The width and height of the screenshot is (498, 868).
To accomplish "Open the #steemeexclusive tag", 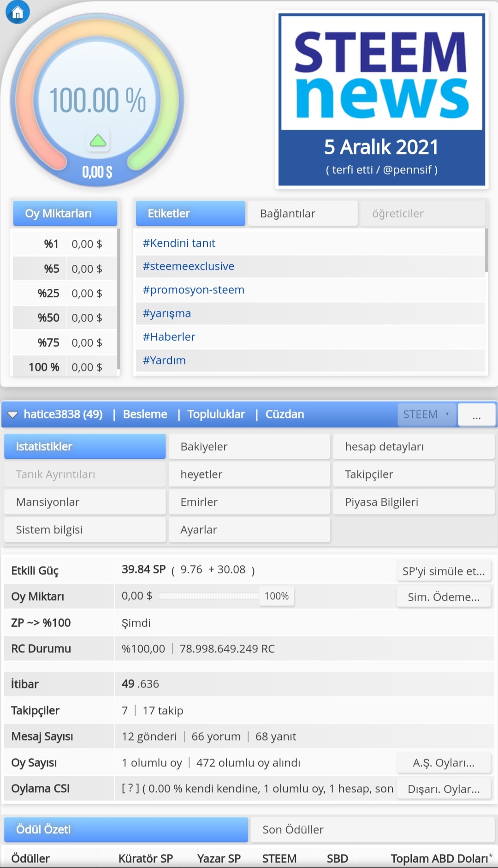I will click(x=189, y=266).
